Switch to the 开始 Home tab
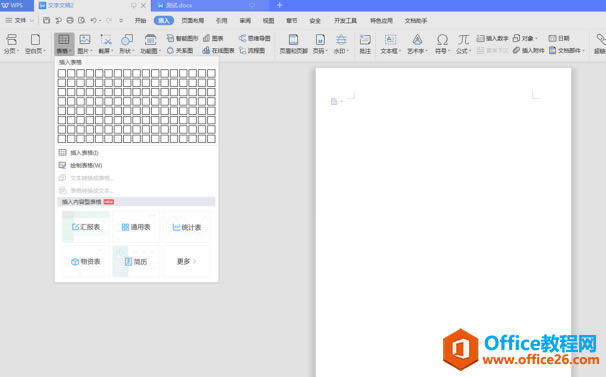The width and height of the screenshot is (606, 377). 140,20
